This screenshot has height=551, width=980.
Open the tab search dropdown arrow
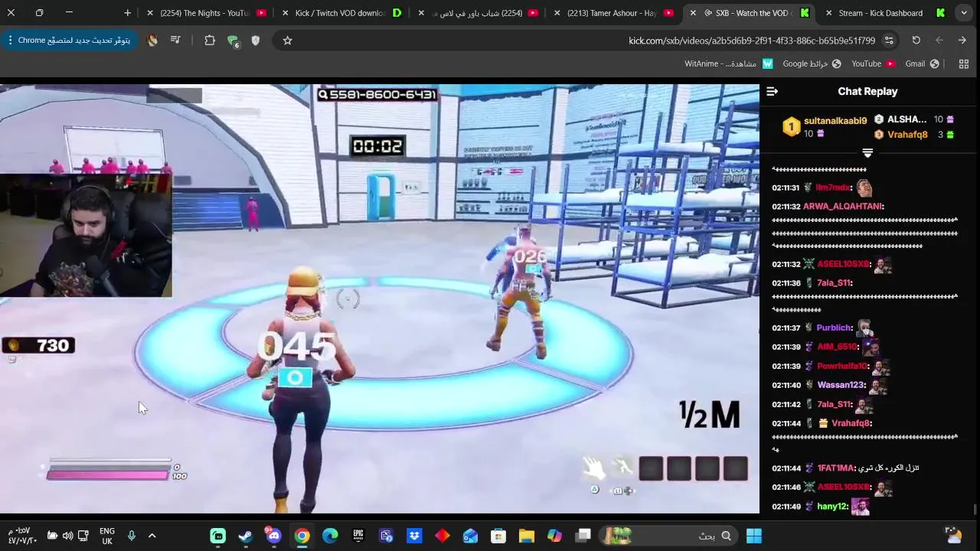964,13
